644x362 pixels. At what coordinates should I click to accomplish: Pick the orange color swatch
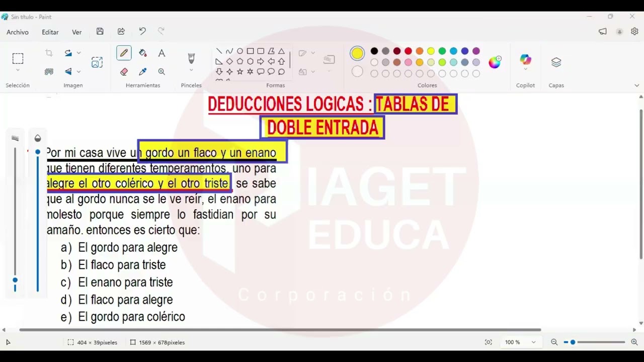(x=420, y=51)
